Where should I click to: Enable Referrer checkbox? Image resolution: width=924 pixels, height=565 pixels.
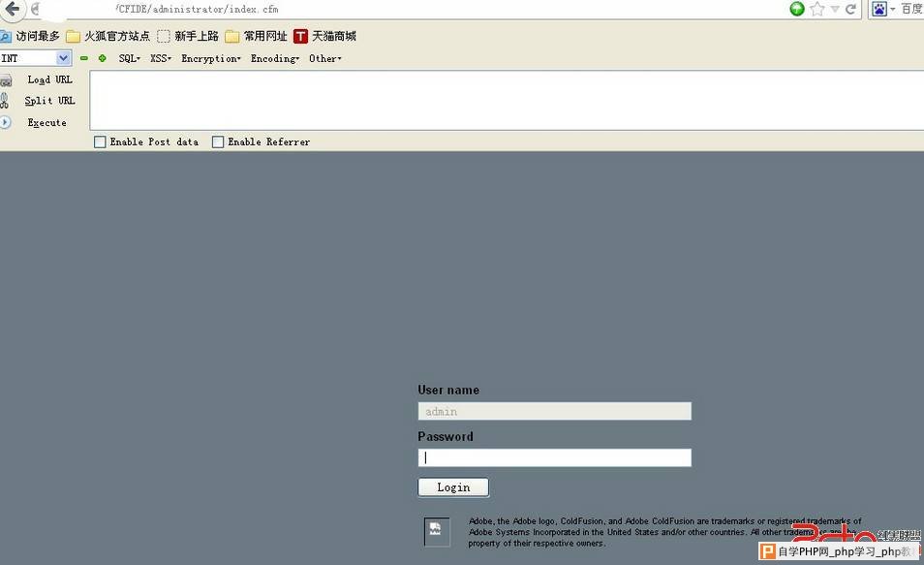click(218, 142)
